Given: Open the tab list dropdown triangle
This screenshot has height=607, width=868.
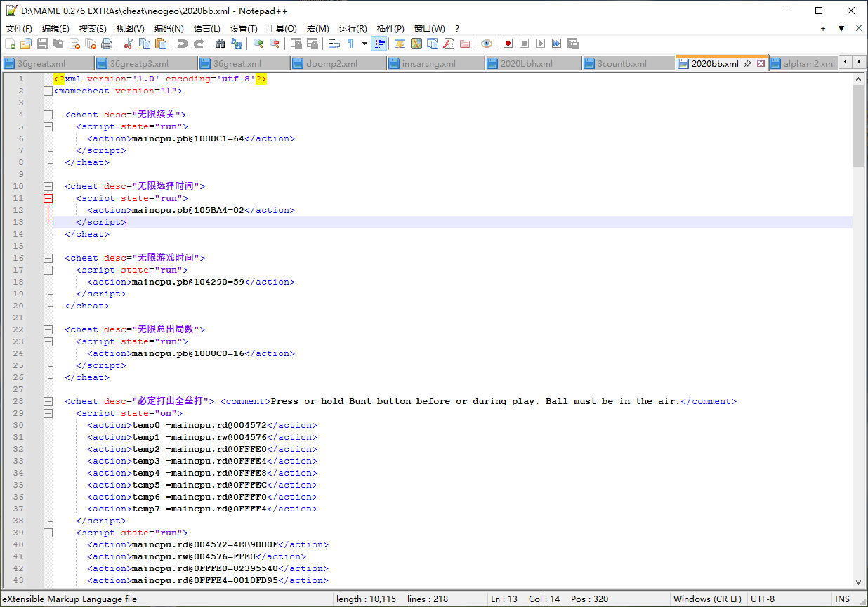Looking at the screenshot, I should tap(841, 29).
